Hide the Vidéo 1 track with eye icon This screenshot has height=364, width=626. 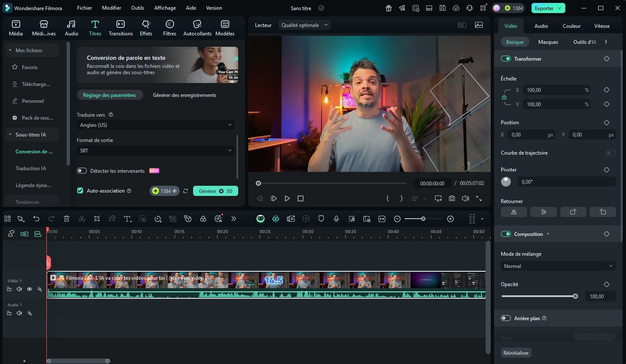30,289
